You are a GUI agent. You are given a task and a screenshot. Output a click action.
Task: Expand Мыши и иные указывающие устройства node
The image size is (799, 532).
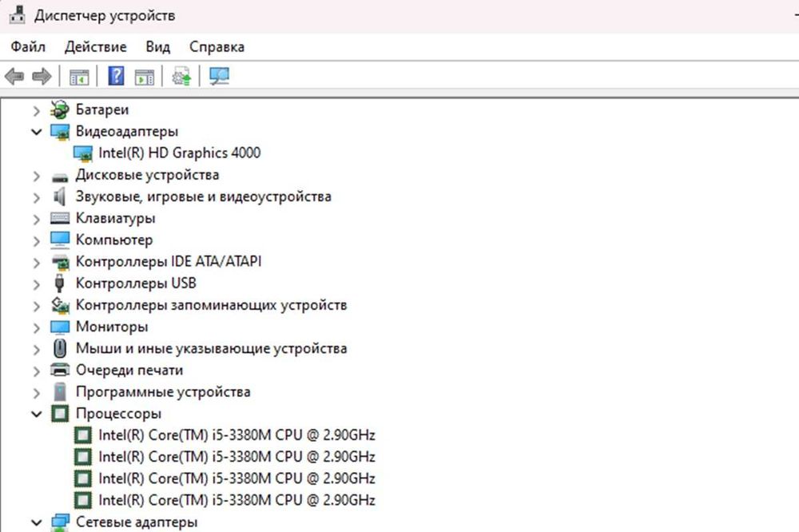[36, 349]
